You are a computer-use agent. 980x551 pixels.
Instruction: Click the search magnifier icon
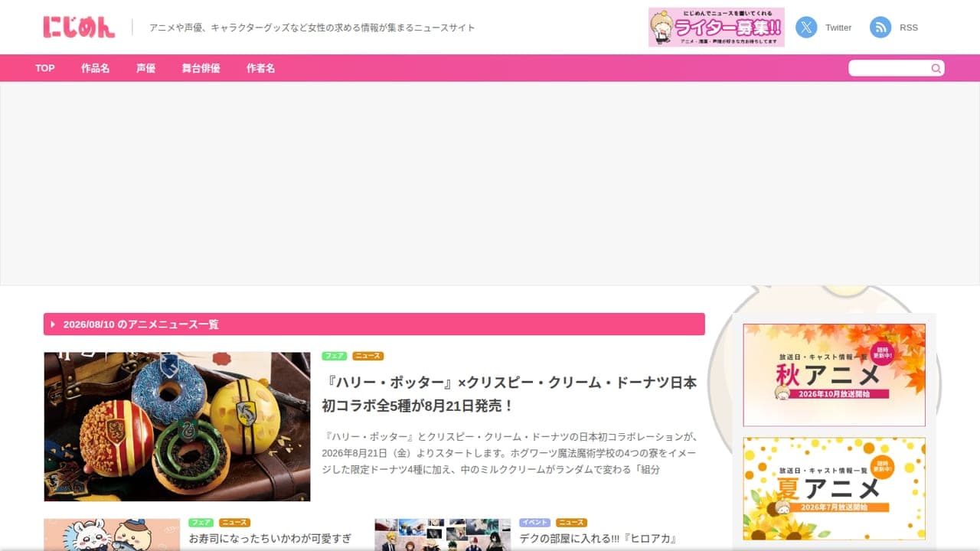[936, 68]
